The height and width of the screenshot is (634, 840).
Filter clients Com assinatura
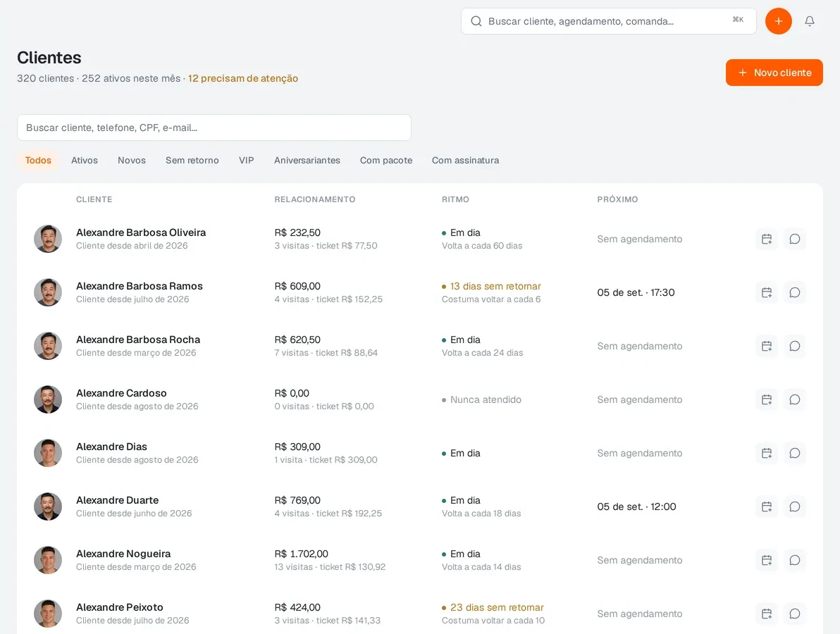click(466, 160)
